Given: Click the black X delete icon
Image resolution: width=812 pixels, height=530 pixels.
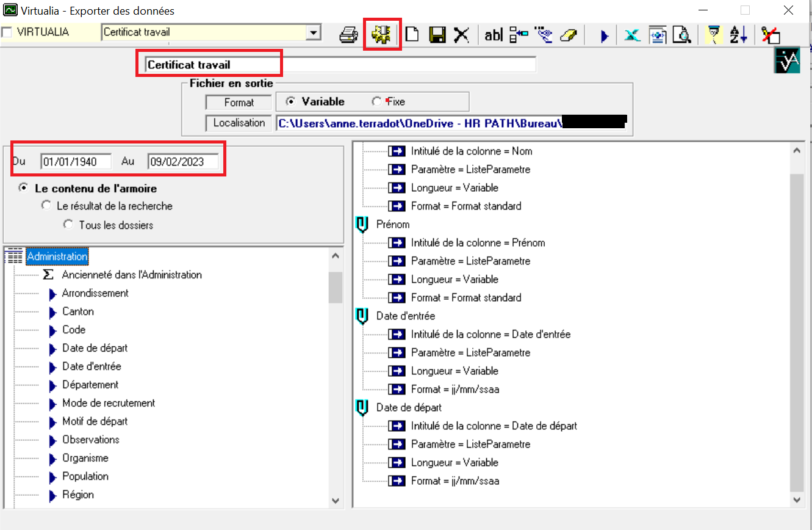Looking at the screenshot, I should click(x=461, y=35).
